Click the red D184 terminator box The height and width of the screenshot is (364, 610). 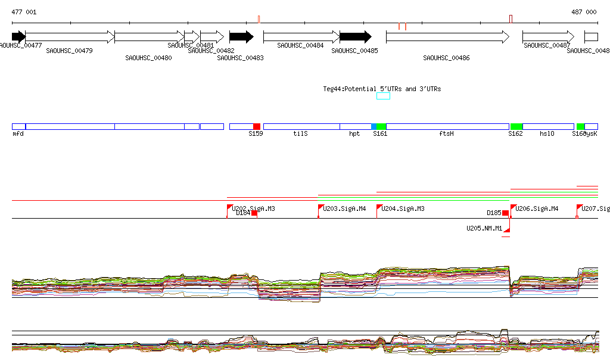[254, 213]
